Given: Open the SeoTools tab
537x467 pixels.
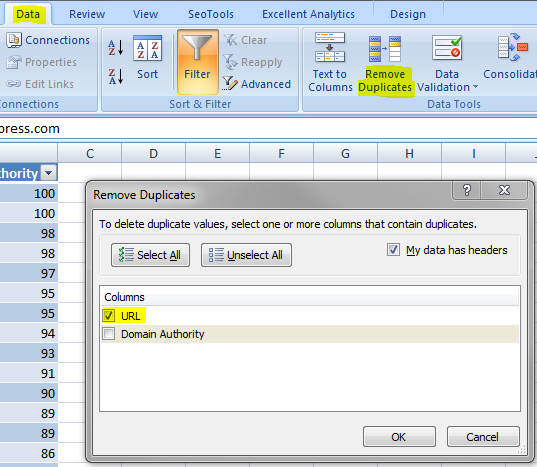Looking at the screenshot, I should 211,14.
